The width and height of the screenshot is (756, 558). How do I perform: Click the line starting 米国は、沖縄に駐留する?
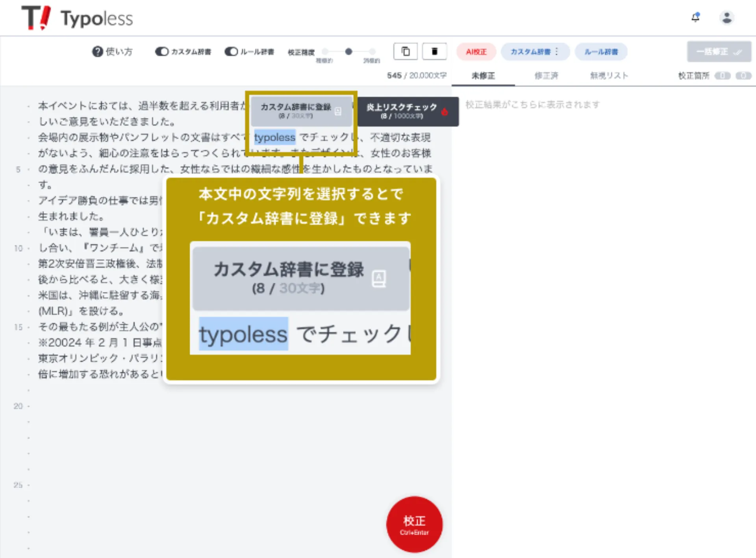100,295
